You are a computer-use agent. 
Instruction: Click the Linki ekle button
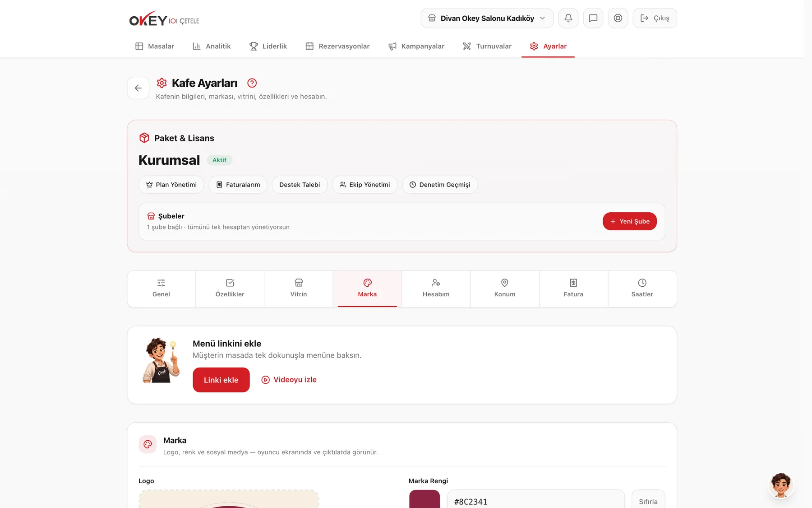(221, 380)
